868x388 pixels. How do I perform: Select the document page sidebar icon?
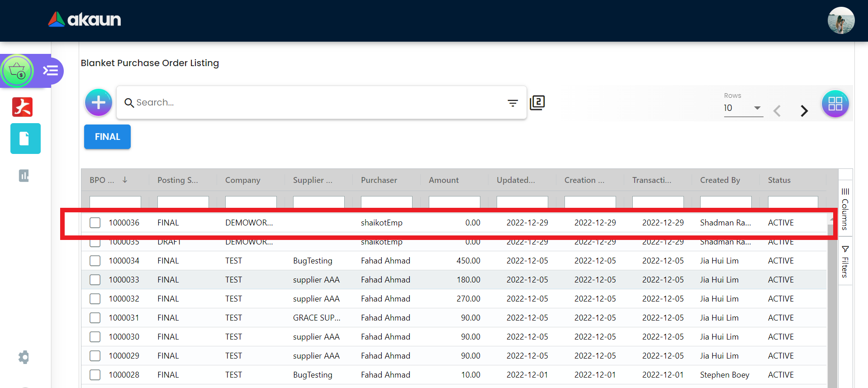tap(25, 139)
